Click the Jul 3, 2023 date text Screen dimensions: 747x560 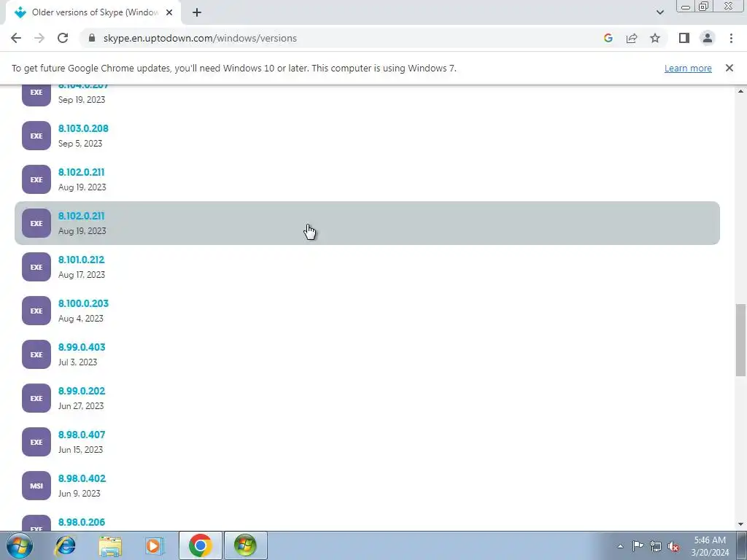pyautogui.click(x=77, y=362)
